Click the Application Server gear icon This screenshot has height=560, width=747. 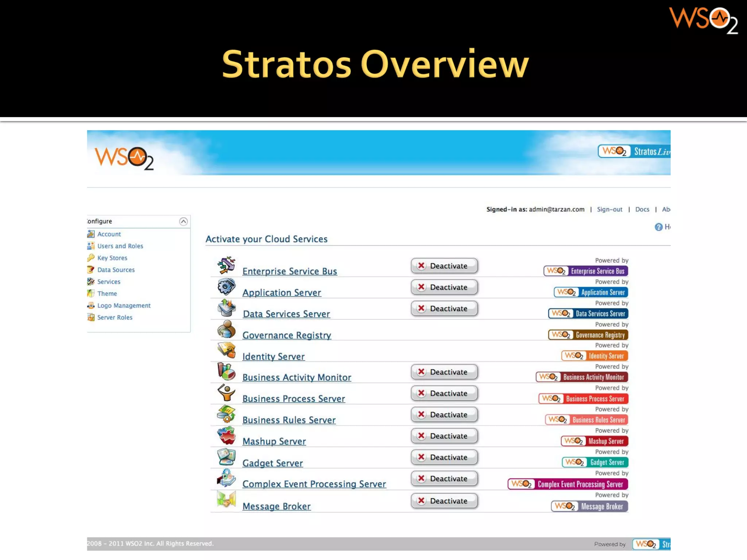(227, 287)
